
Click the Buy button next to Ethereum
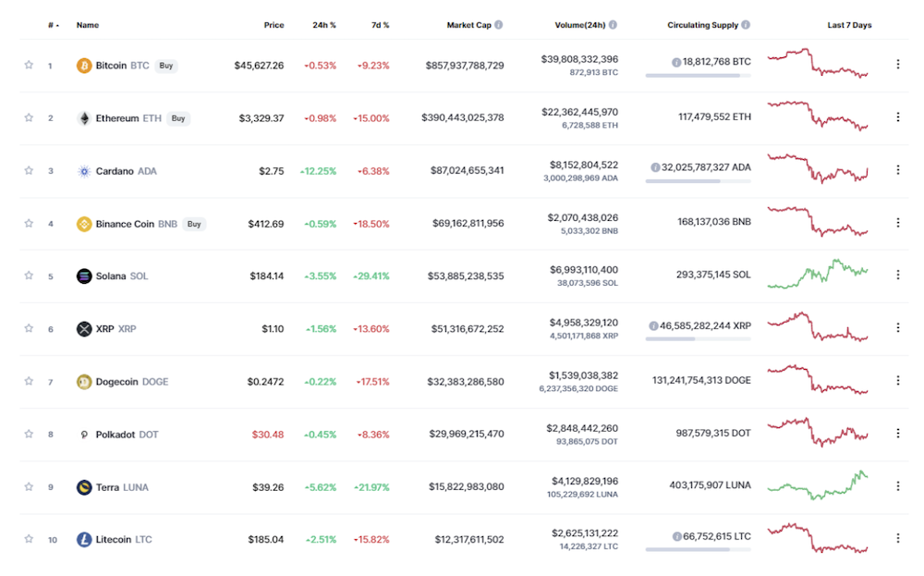tap(178, 118)
